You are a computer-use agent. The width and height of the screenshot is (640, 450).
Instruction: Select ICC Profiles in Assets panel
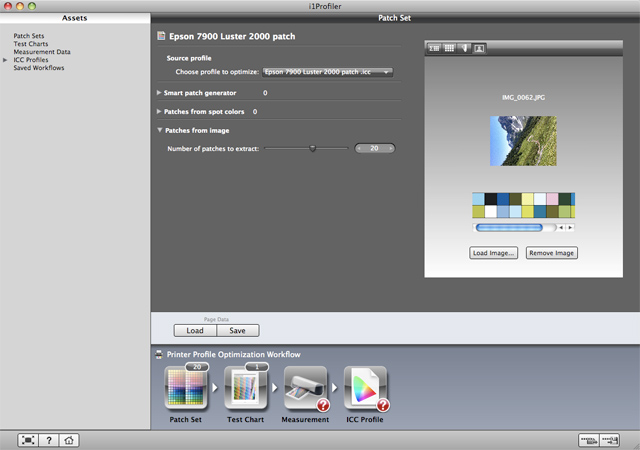point(31,60)
